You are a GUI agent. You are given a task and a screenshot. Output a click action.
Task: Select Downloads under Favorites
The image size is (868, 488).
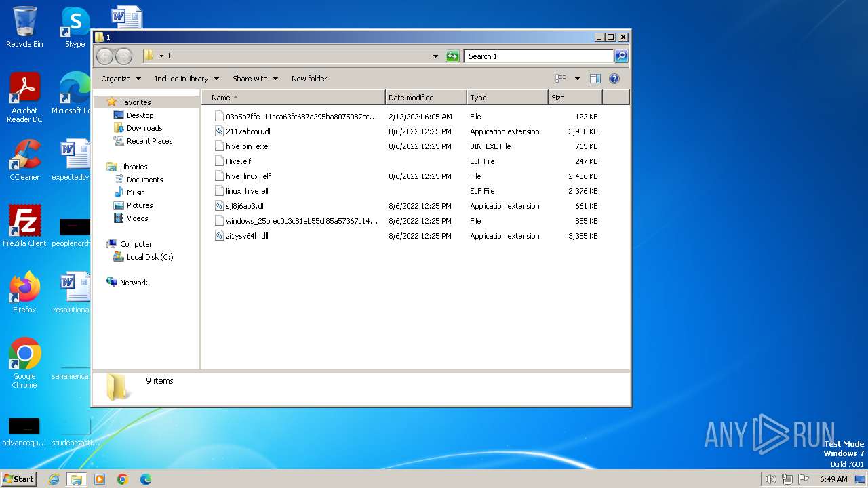click(x=144, y=128)
